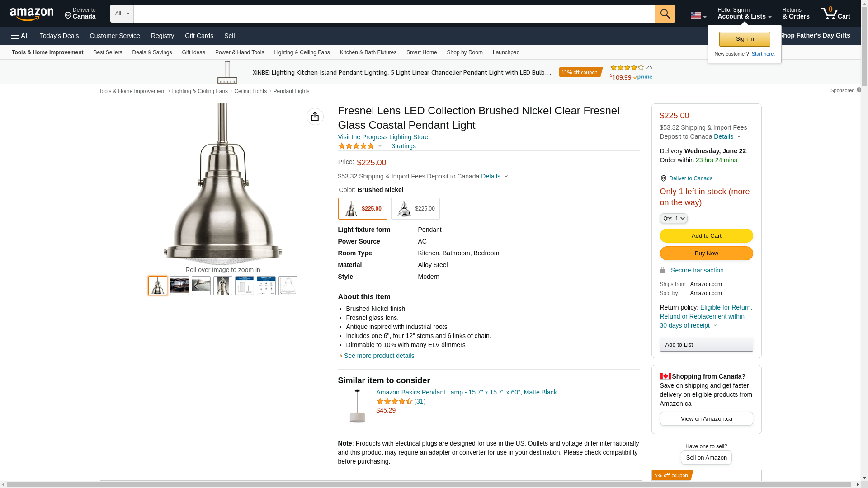Open the search category All dropdown
Viewport: 868px width, 488px height.
tap(122, 14)
